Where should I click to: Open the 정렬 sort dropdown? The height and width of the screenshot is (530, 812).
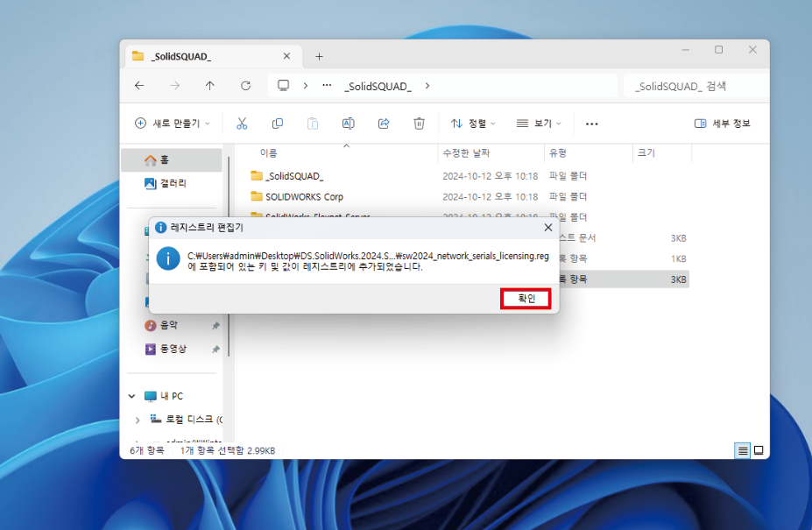473,124
